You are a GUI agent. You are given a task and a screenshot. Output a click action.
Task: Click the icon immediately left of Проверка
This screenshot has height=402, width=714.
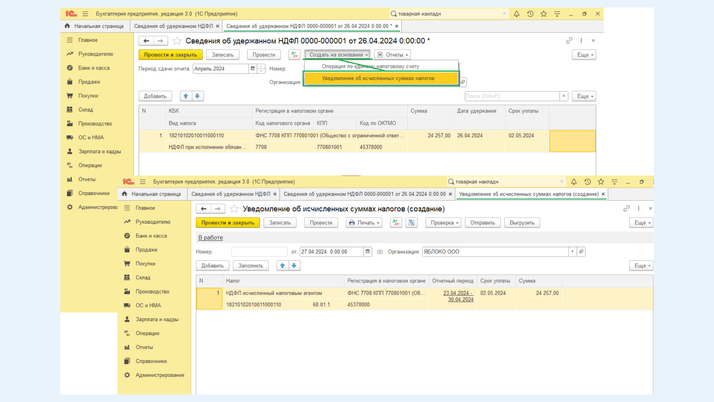pos(411,223)
